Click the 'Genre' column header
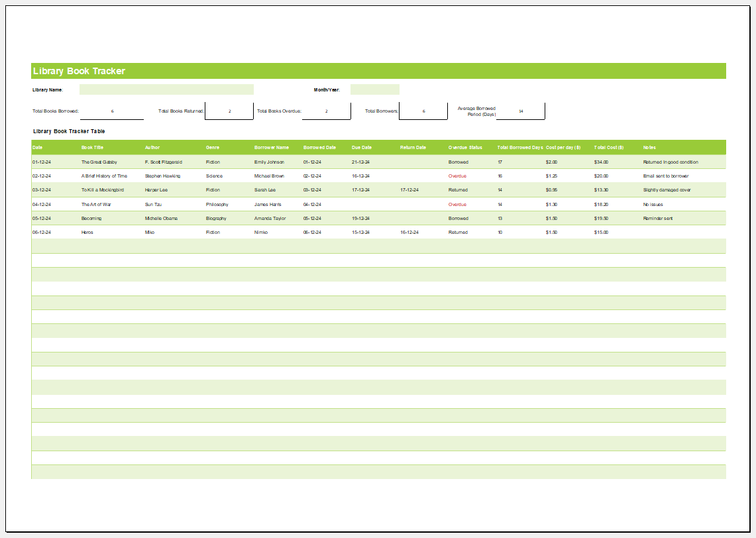This screenshot has height=538, width=756. [x=213, y=148]
